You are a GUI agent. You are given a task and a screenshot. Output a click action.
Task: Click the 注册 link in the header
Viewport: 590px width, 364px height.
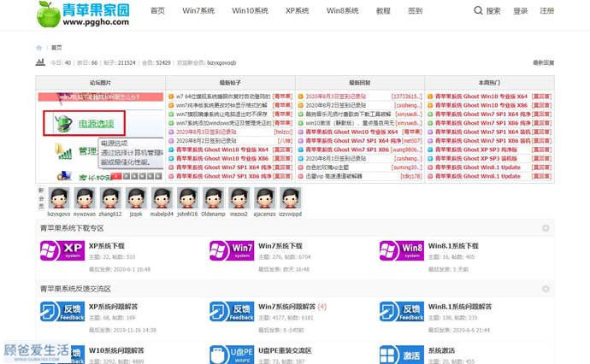(546, 11)
